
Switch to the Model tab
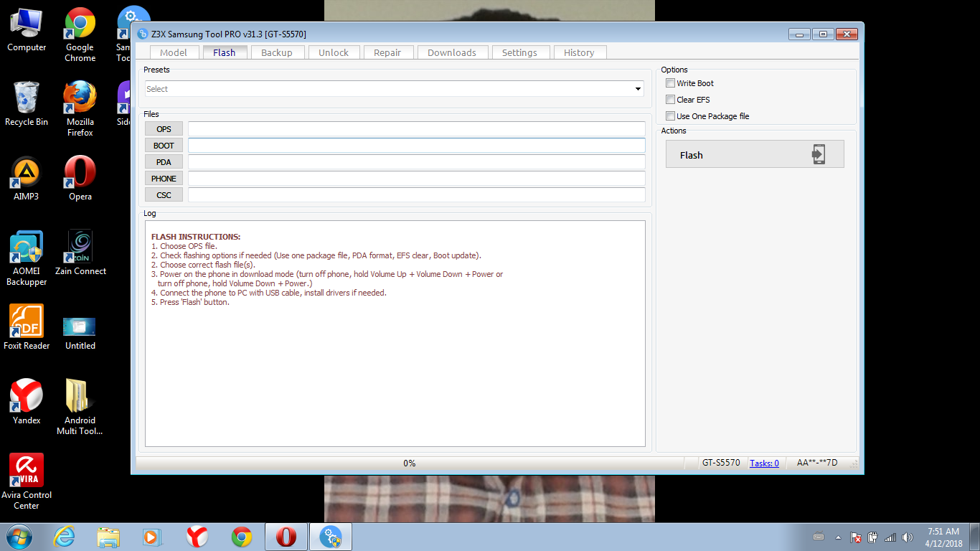[x=174, y=52]
